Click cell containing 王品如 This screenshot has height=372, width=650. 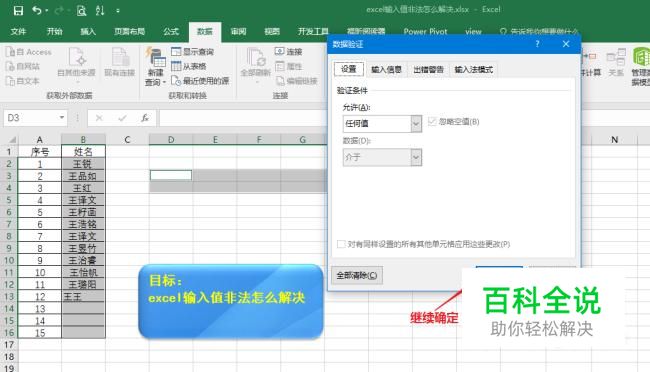pos(83,176)
